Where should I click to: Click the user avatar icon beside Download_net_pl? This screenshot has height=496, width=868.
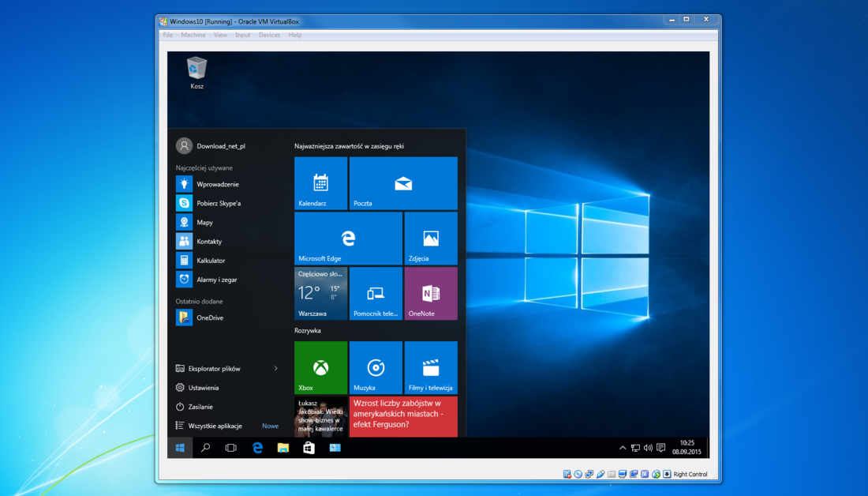point(185,146)
